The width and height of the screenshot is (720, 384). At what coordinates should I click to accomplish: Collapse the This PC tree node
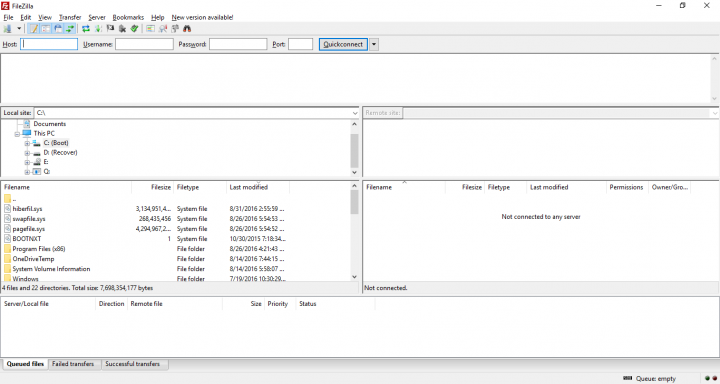[17, 134]
